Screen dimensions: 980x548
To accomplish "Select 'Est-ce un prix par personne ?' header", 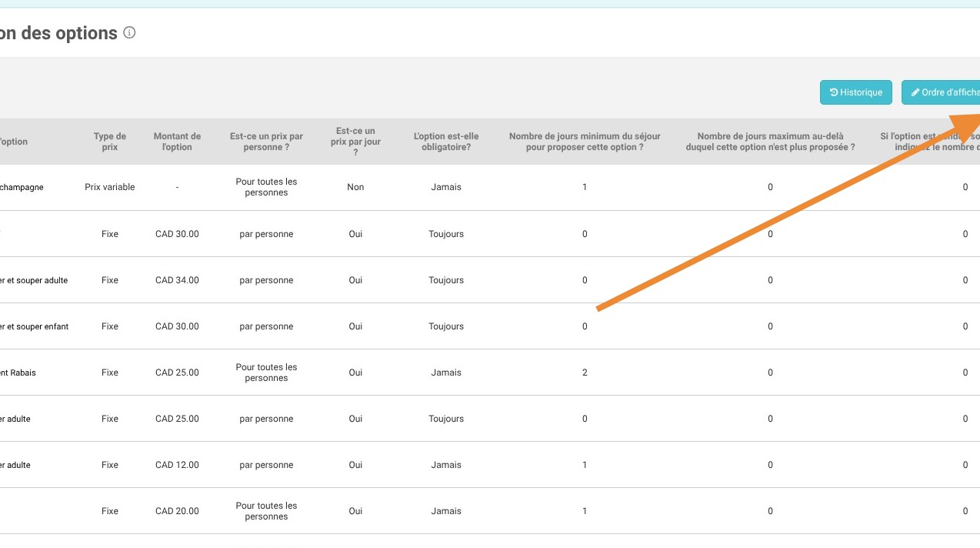I will (x=266, y=142).
